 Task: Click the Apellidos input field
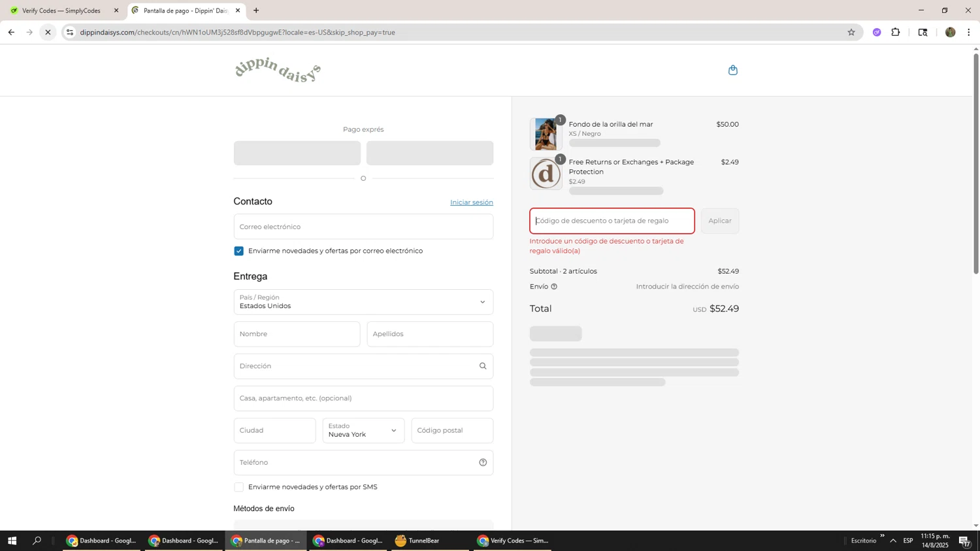430,334
